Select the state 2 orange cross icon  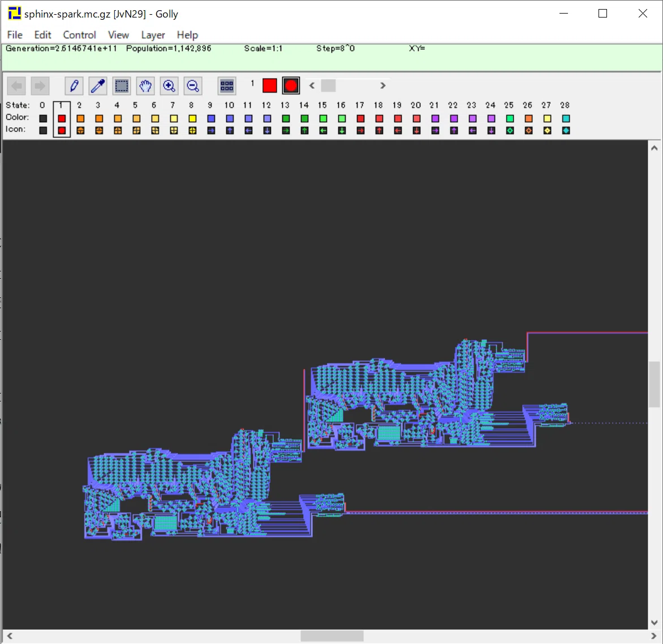(x=80, y=131)
